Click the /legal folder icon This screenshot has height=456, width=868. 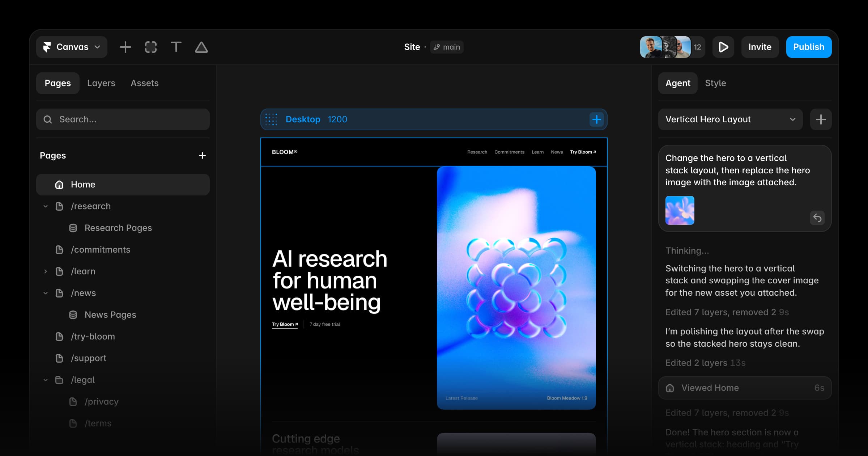(x=59, y=380)
